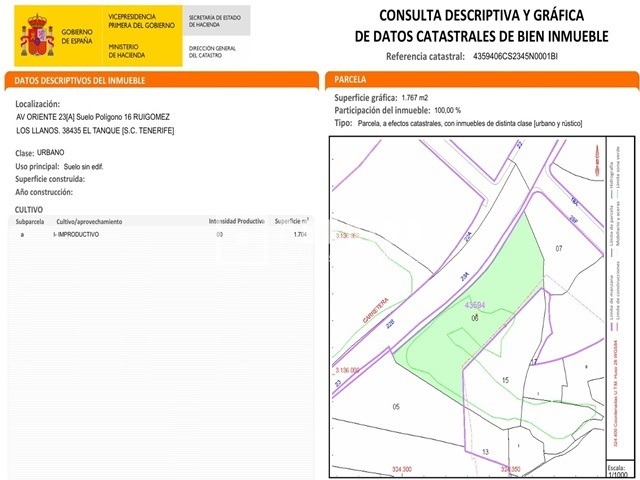This screenshot has width=640, height=480.
Task: Click title line 'DE DATOS CATASTRALES DE BIEN INMUEBLE'
Action: tap(481, 36)
